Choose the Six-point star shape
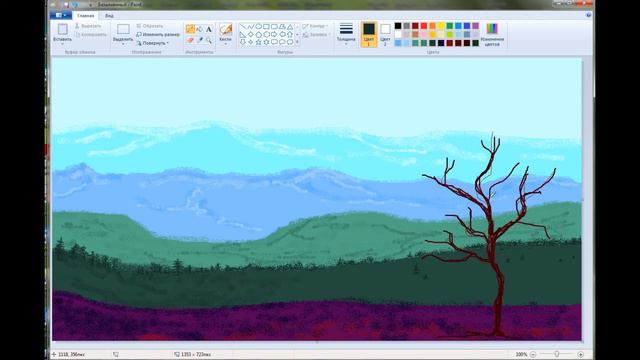The width and height of the screenshot is (640, 360). tap(267, 42)
